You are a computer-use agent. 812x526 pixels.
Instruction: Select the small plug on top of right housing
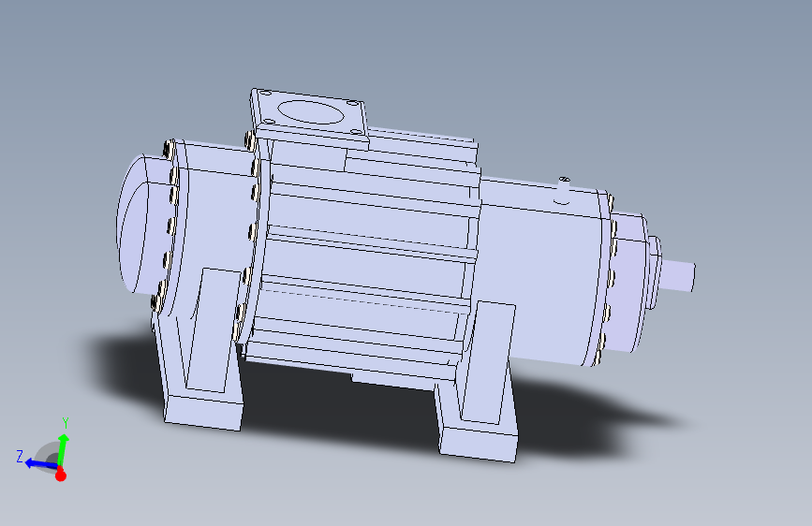point(564,191)
